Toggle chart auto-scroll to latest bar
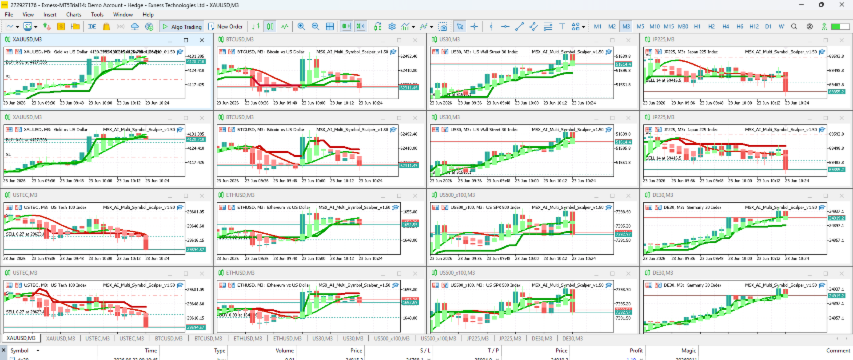The width and height of the screenshot is (853, 360). click(x=345, y=26)
